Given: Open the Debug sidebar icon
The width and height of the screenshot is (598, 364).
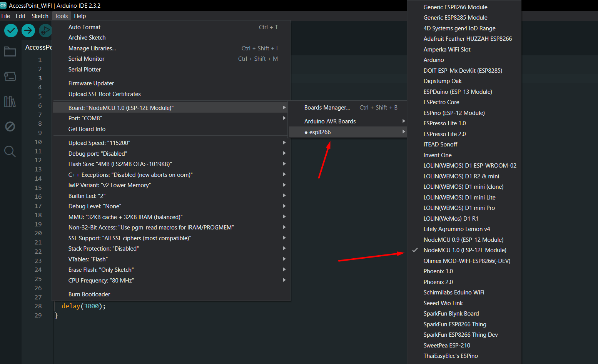Looking at the screenshot, I should 10,126.
